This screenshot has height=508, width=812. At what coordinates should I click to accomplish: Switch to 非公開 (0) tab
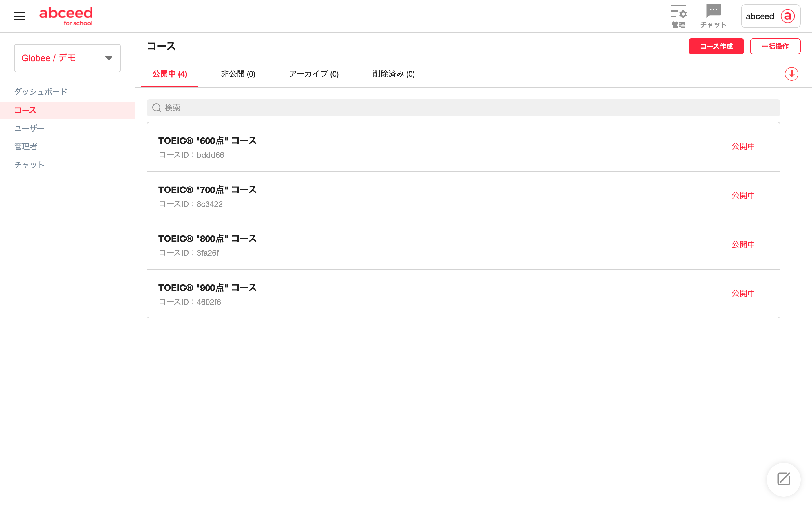click(x=238, y=74)
